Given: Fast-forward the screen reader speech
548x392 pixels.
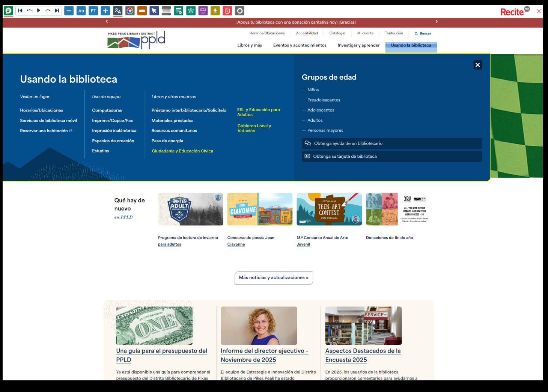Looking at the screenshot, I should coord(48,11).
